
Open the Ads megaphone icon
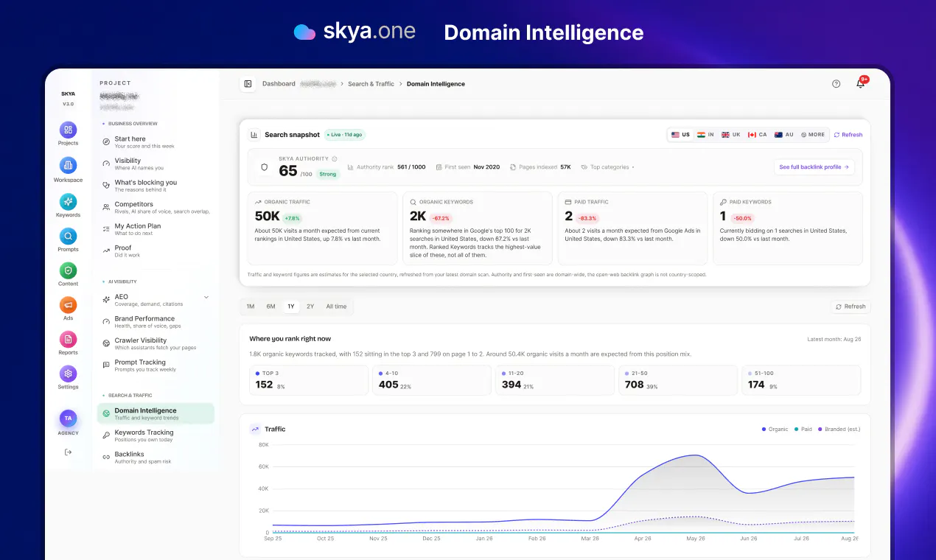click(68, 305)
